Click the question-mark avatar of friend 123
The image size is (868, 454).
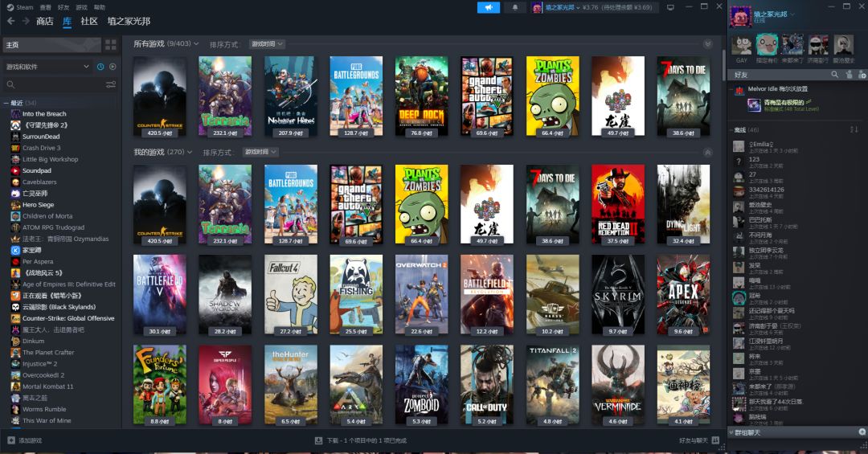click(739, 162)
